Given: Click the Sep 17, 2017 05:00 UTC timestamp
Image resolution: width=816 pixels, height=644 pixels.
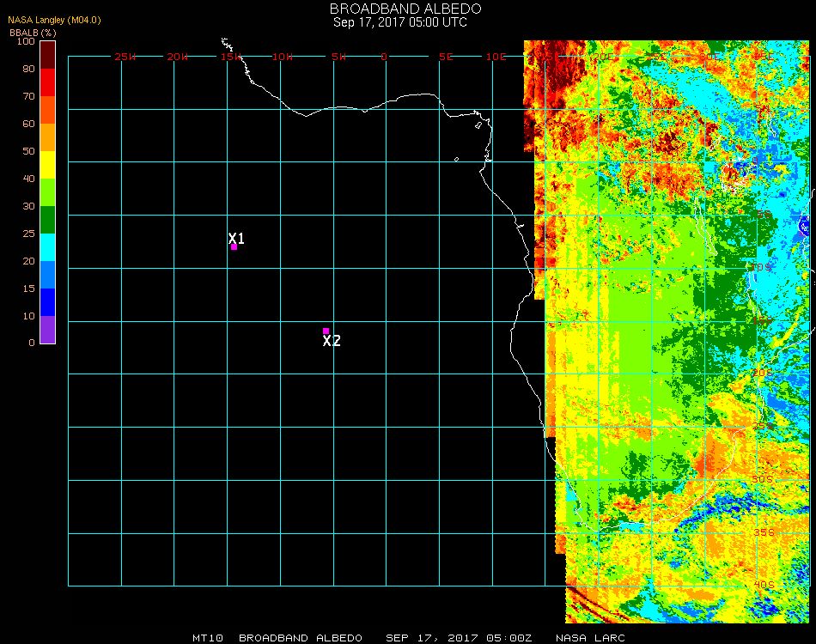Looking at the screenshot, I should pyautogui.click(x=400, y=22).
